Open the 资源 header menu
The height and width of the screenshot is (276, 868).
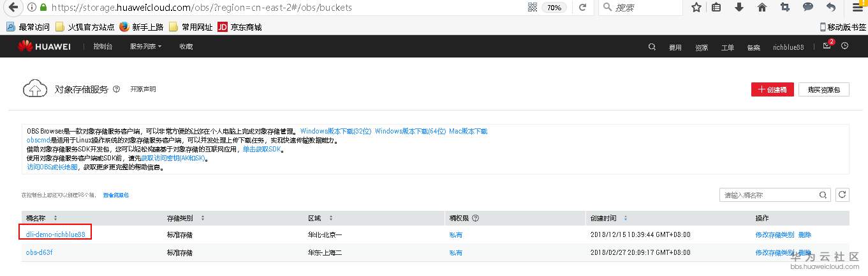(x=702, y=47)
